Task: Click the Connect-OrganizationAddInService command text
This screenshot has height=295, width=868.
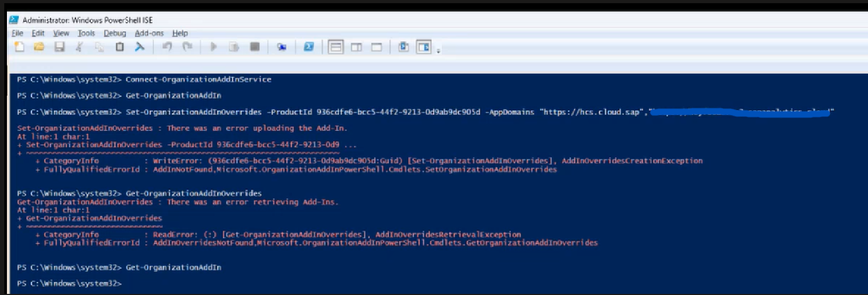Action: (198, 79)
